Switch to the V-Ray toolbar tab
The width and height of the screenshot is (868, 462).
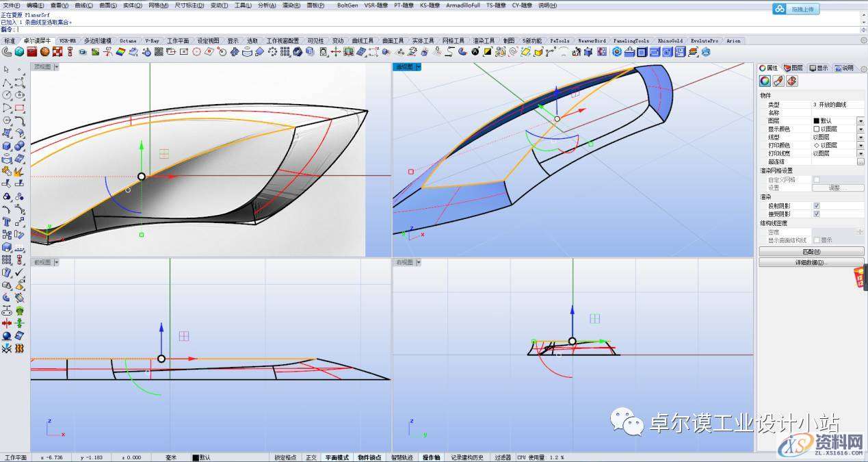point(151,40)
